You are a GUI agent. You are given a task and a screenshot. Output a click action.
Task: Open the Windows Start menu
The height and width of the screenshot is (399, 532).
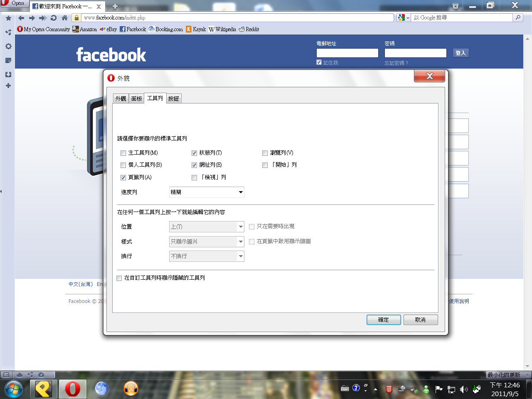(x=14, y=389)
